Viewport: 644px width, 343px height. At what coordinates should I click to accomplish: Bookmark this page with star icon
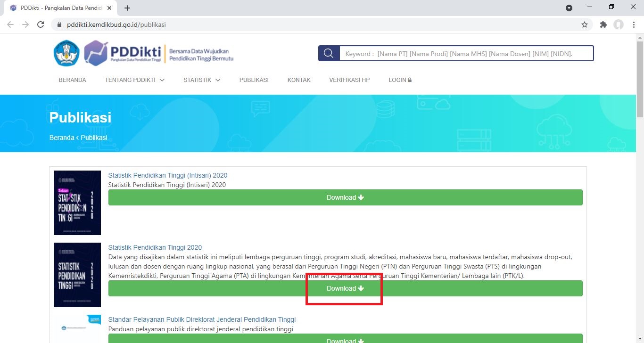tap(585, 24)
